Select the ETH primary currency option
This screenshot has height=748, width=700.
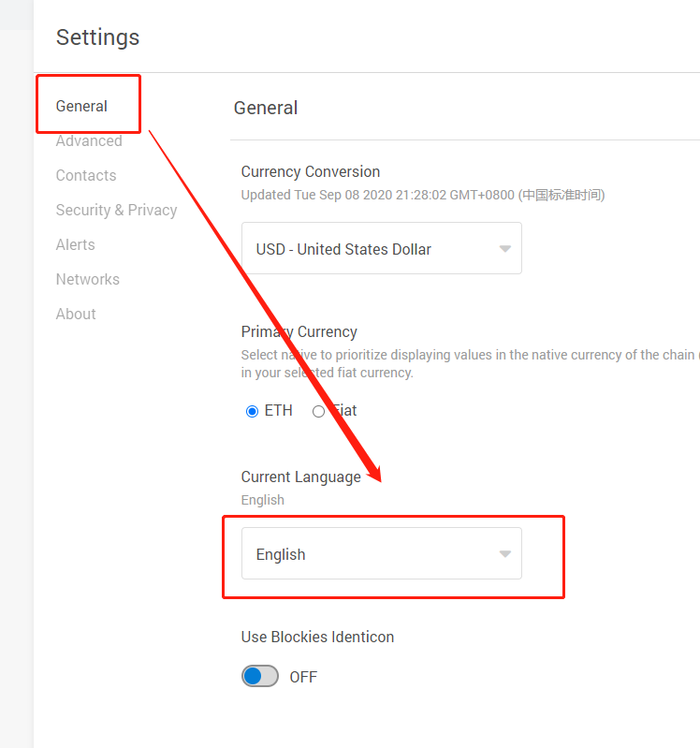pos(252,411)
